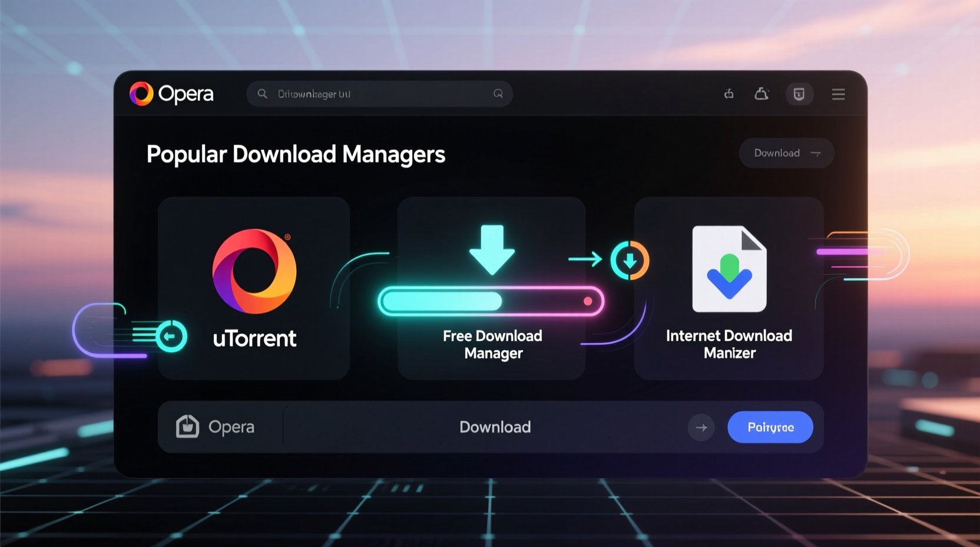Screen dimensions: 980x547
Task: Select the uTorrent card logo
Action: point(254,271)
